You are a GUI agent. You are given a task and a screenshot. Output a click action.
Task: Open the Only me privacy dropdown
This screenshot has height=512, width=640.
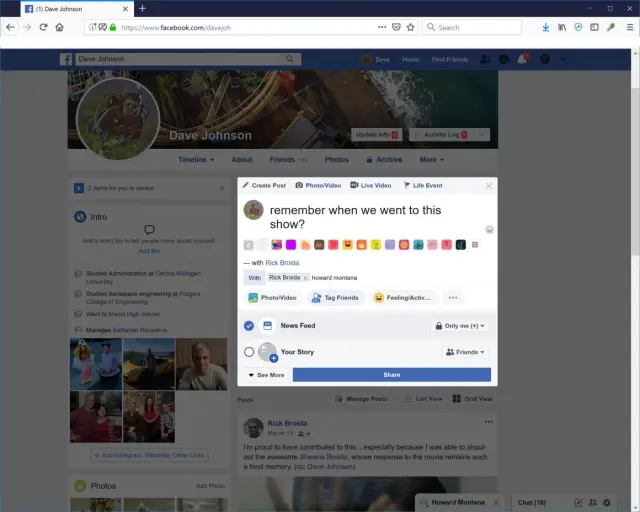[460, 326]
